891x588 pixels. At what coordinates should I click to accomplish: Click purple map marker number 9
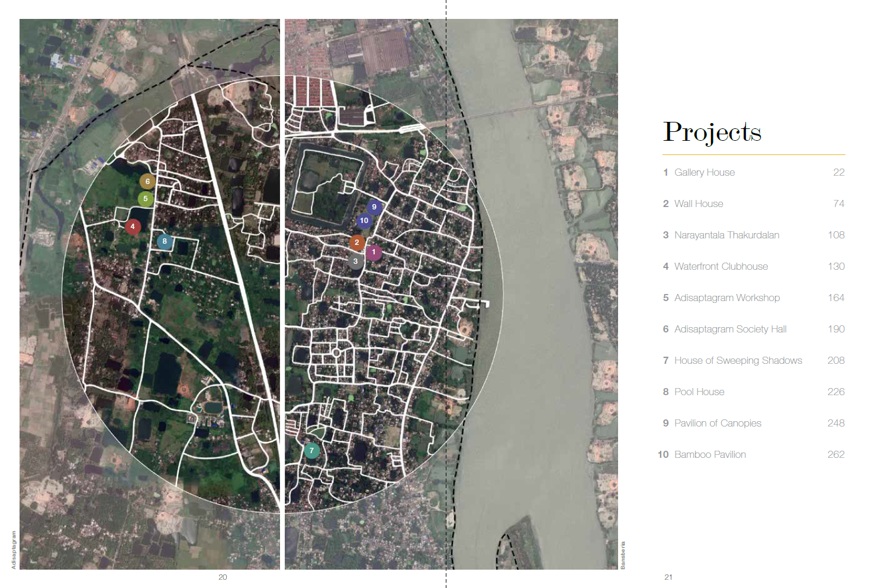tap(374, 207)
